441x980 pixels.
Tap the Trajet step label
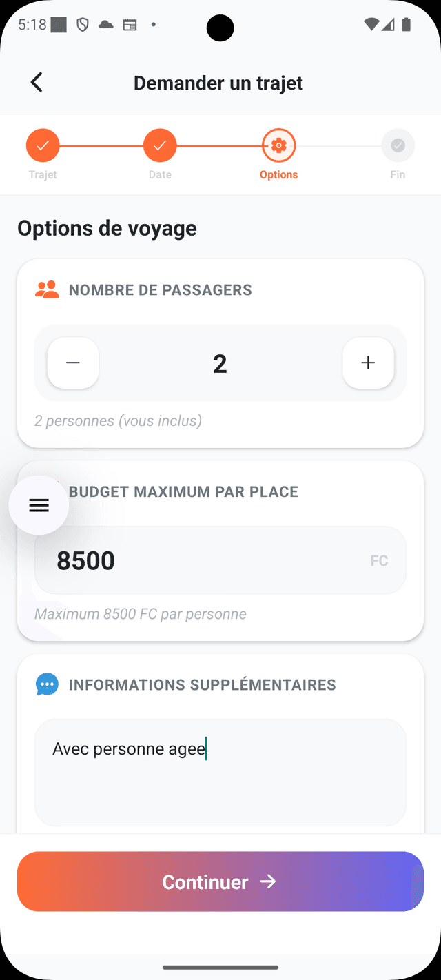(42, 174)
